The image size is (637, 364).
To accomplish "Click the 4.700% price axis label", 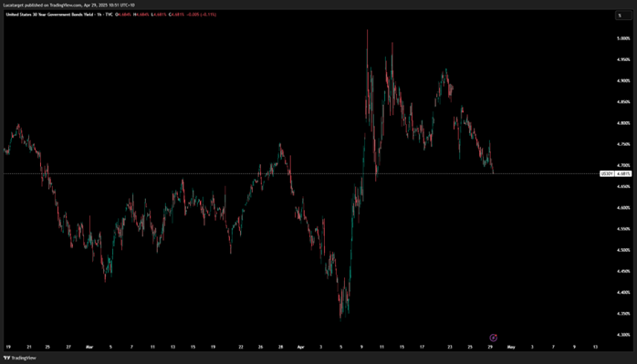I will click(x=623, y=165).
